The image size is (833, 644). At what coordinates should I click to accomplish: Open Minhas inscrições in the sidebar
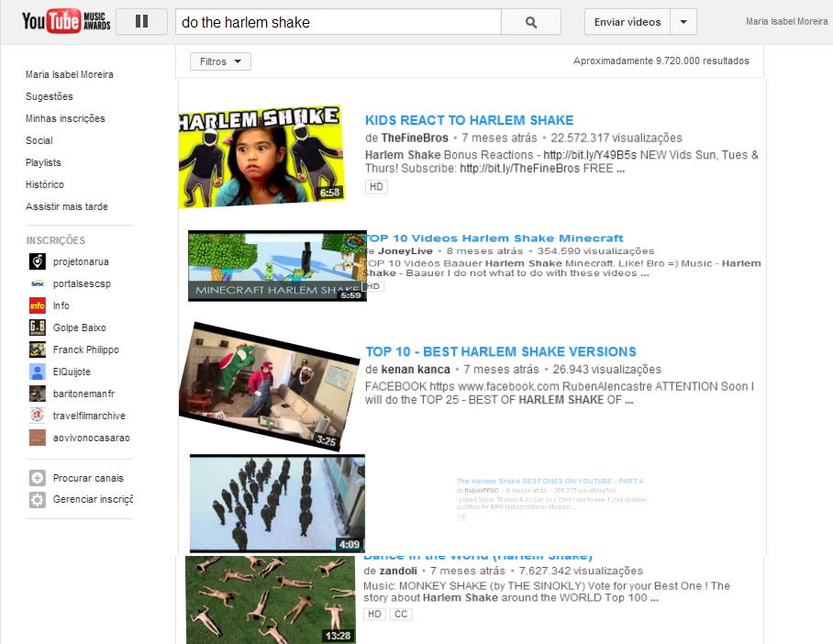click(65, 118)
